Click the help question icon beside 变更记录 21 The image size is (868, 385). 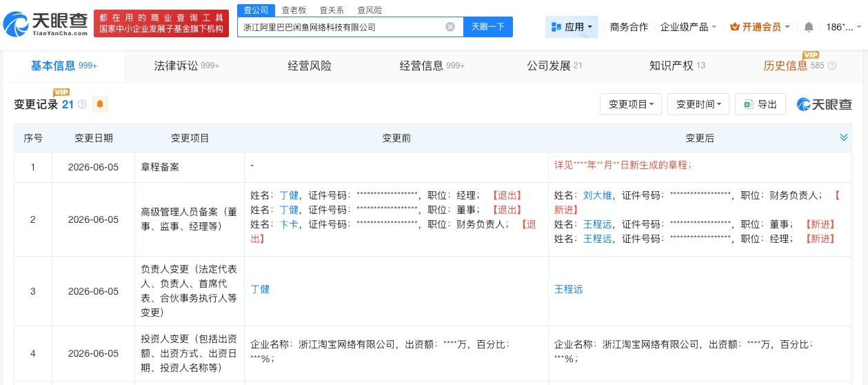coord(82,104)
